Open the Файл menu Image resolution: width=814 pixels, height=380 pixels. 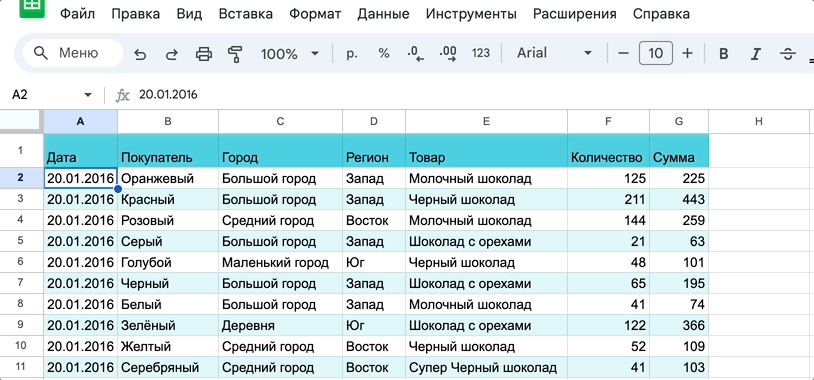coord(77,14)
